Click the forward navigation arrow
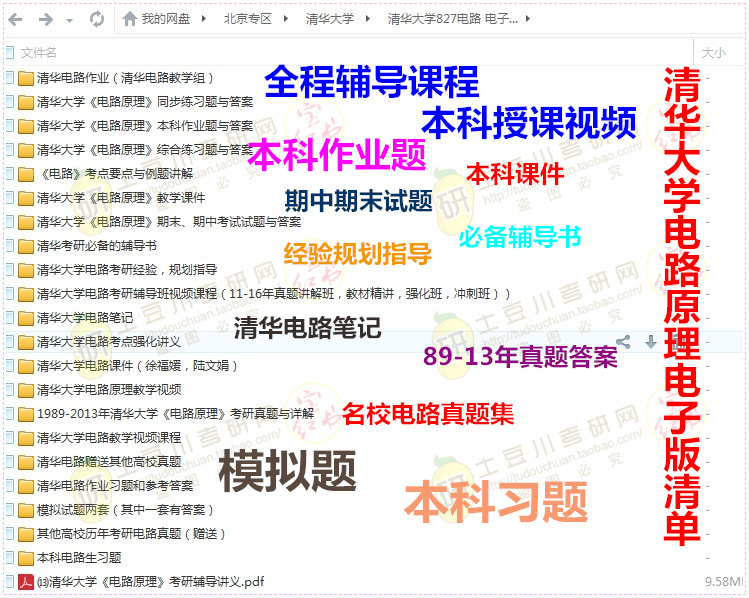749x598 pixels. [x=45, y=19]
